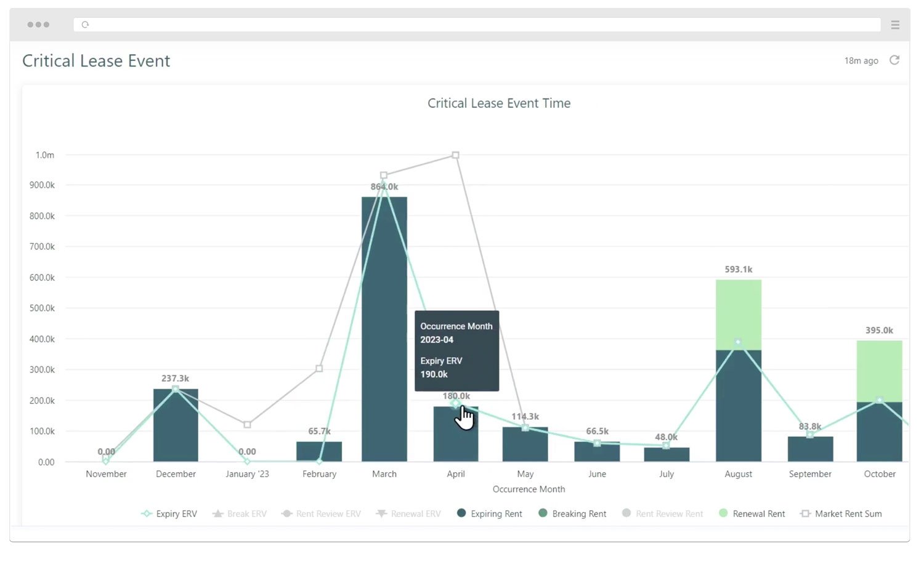Click the February Expiring Rent bar

[x=319, y=452]
